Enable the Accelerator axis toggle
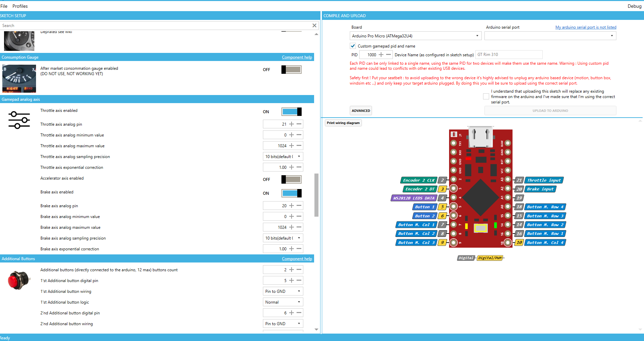Viewport: 644px width, 341px height. [291, 179]
